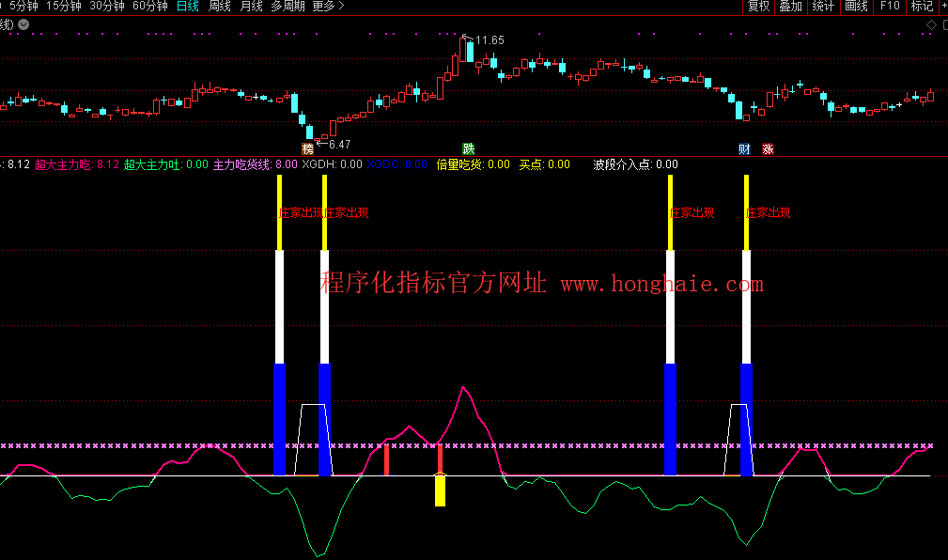948x560 pixels.
Task: Click the 标记 mark button
Action: [921, 7]
